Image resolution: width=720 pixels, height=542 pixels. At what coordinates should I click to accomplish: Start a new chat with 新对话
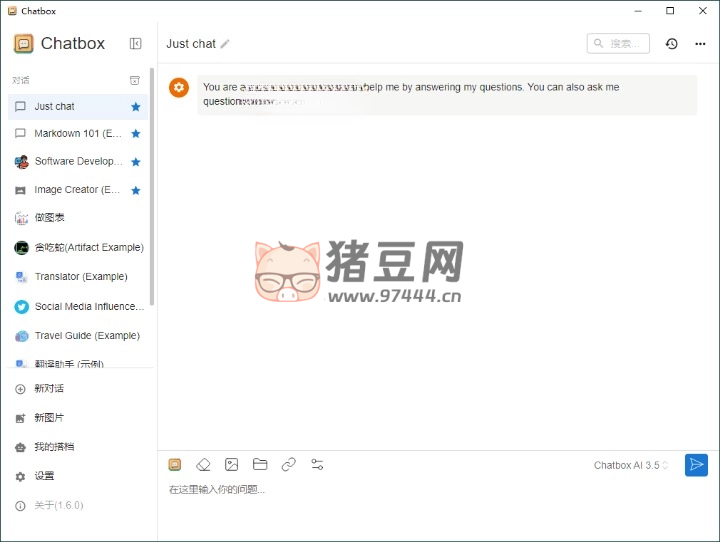pos(49,389)
